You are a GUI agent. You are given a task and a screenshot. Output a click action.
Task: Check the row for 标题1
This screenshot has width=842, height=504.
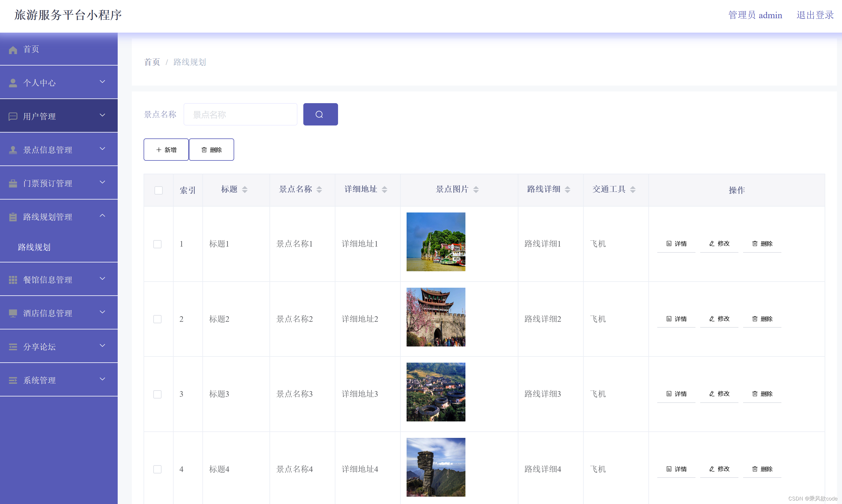pyautogui.click(x=157, y=244)
